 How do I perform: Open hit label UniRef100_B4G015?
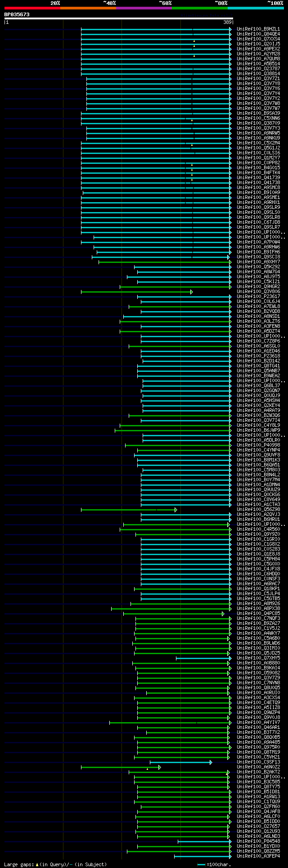pos(258,168)
